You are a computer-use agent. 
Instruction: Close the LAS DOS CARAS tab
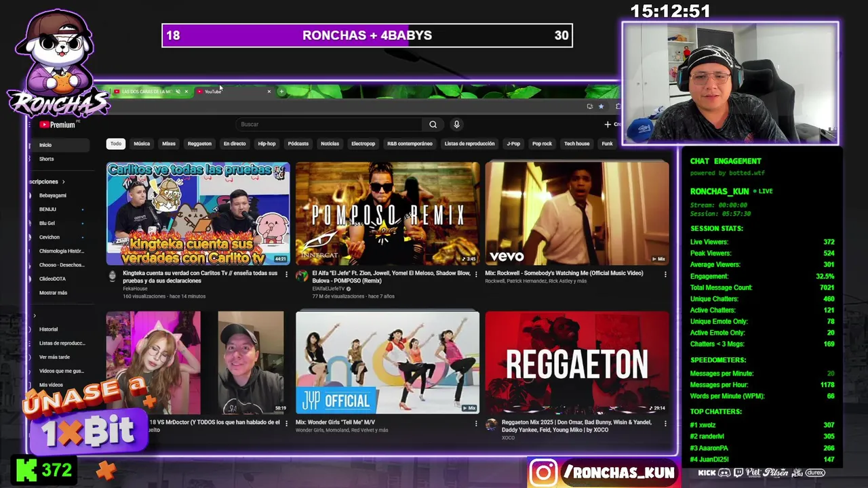pos(186,91)
